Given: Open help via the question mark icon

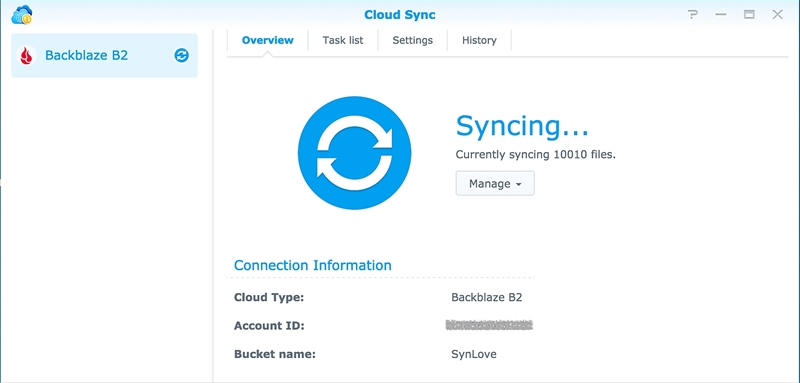Looking at the screenshot, I should pyautogui.click(x=692, y=14).
